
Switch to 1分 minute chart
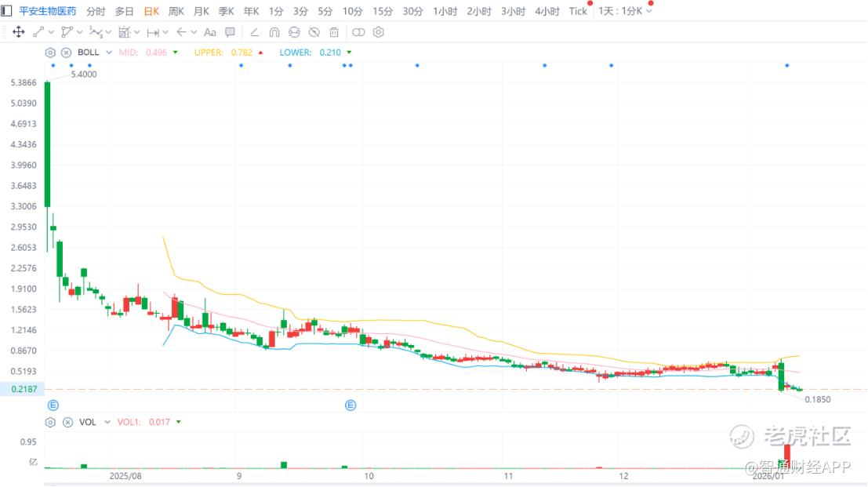pyautogui.click(x=276, y=11)
